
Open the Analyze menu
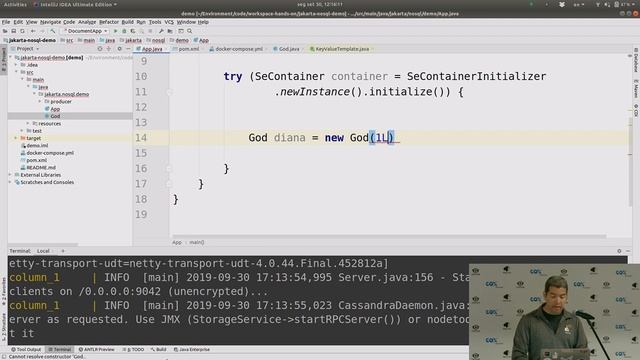pos(87,22)
